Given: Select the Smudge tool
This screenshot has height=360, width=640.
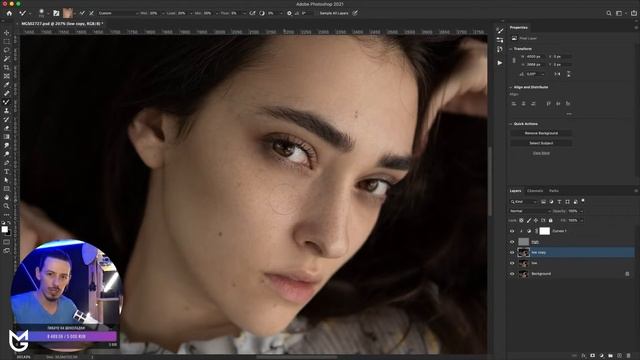Looking at the screenshot, I should (x=7, y=145).
